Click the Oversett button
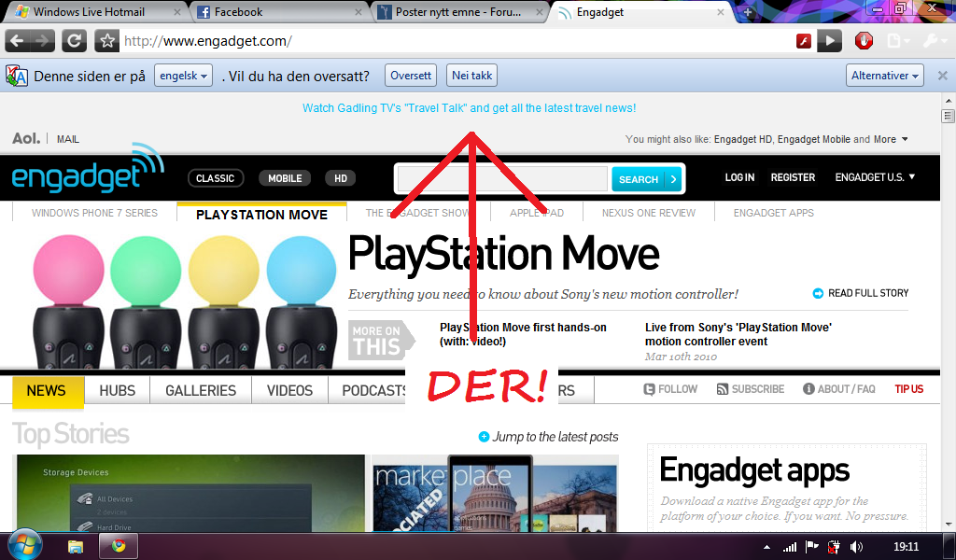The height and width of the screenshot is (560, 956). tap(411, 76)
